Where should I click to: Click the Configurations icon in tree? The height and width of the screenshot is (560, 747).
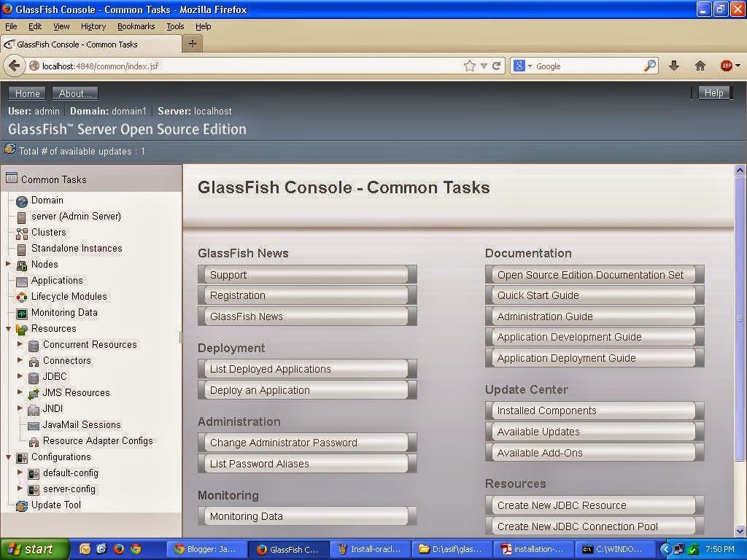point(21,458)
